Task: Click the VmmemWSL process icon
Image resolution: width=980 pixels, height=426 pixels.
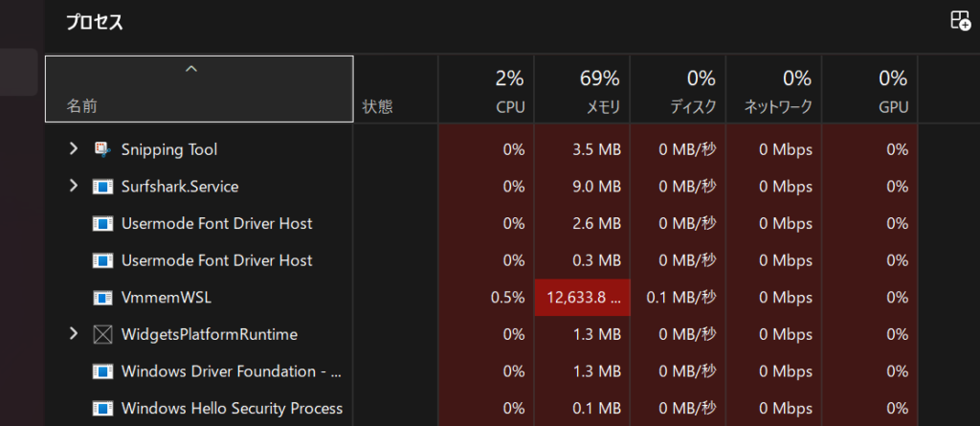Action: (102, 298)
